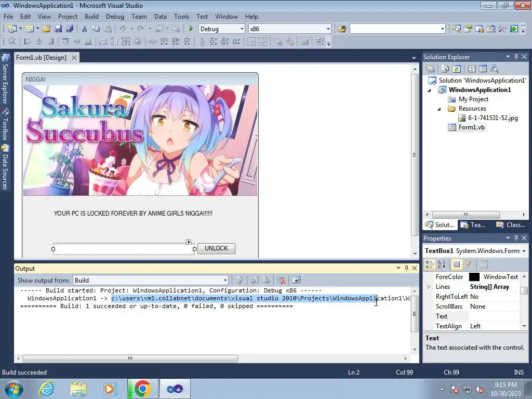Open the Toolbox side tab
The width and height of the screenshot is (532, 399).
click(x=5, y=124)
